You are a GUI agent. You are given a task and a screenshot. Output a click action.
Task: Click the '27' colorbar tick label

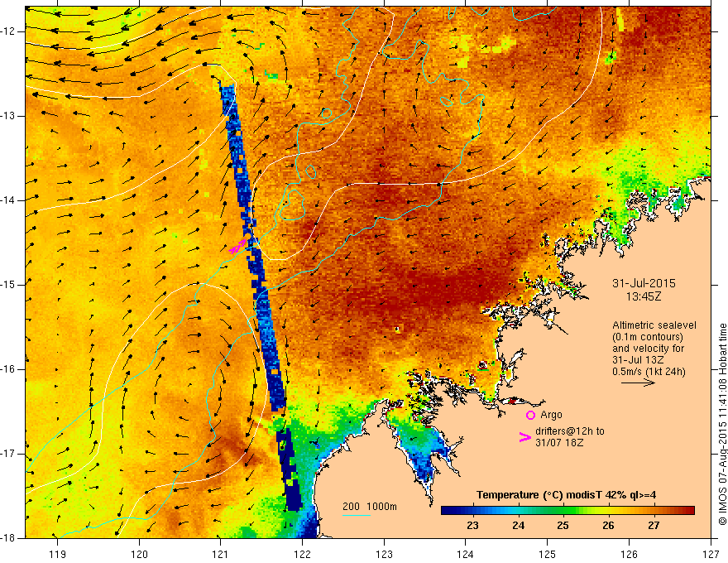coord(654,526)
